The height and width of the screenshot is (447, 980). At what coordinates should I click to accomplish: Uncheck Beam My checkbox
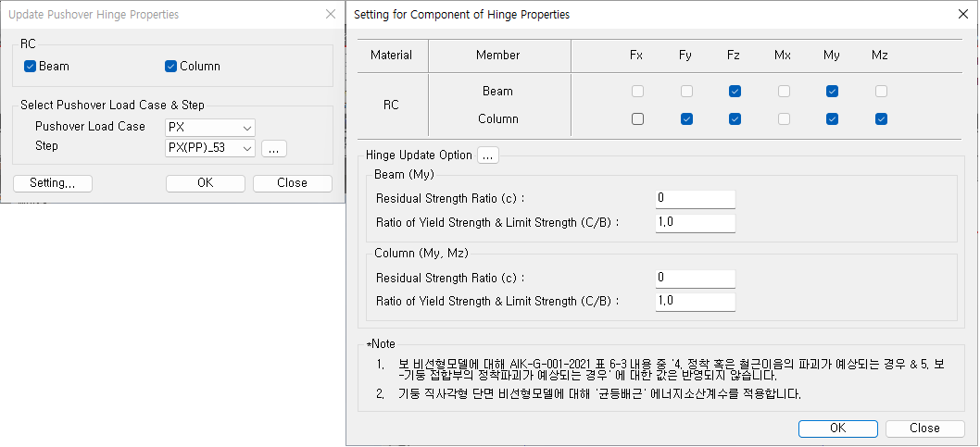(x=832, y=91)
